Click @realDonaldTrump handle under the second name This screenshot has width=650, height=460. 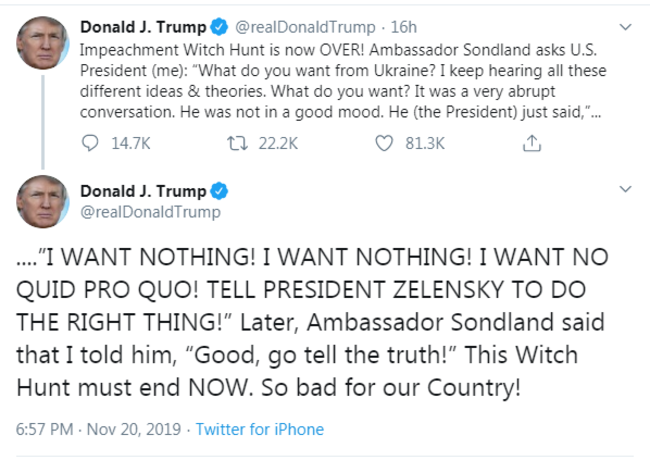coord(148,212)
